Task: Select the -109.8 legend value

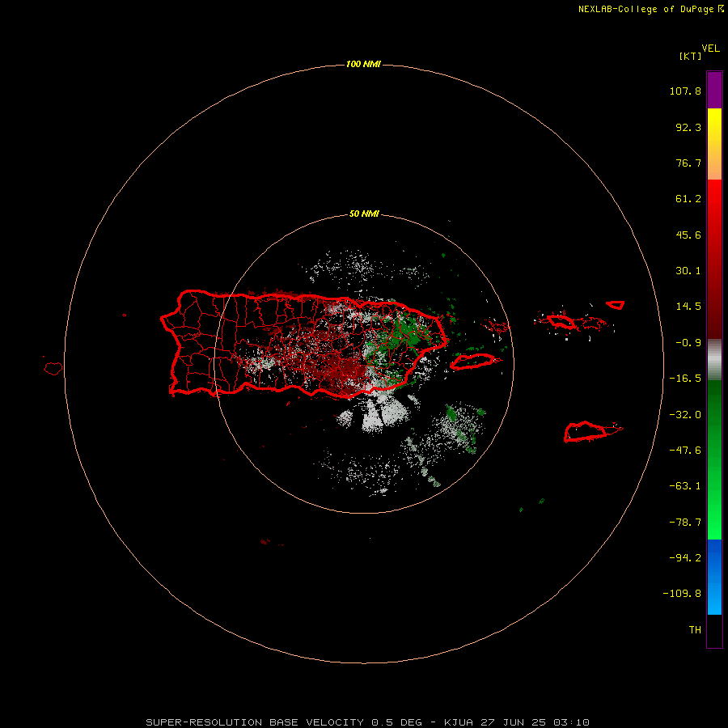Action: pos(682,594)
